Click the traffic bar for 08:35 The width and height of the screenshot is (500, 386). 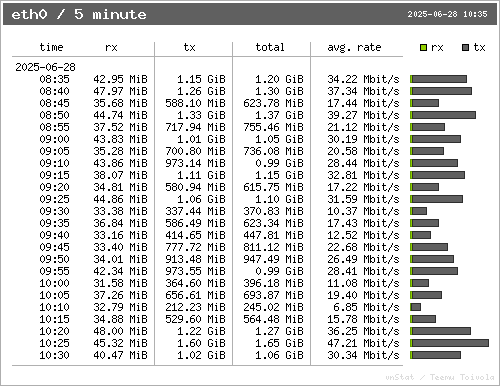pos(439,79)
